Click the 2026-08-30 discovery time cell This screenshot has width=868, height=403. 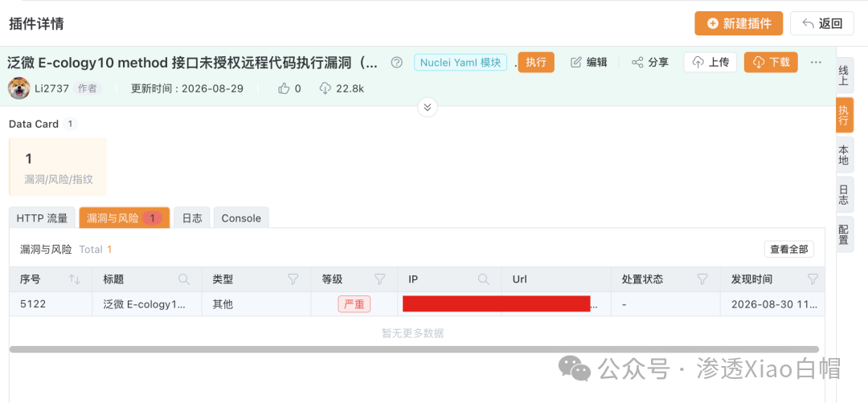pyautogui.click(x=773, y=304)
